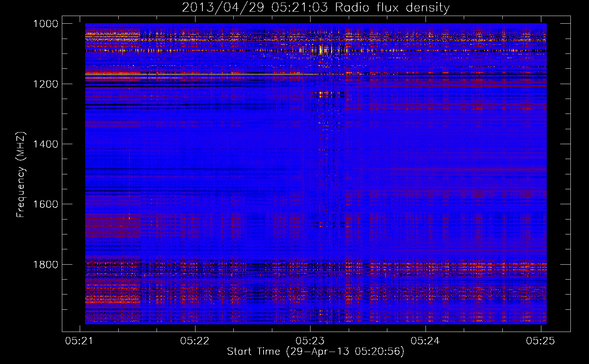Viewport: 589px width, 364px height.
Task: Click the 1400 frequency tick label
Action: point(46,144)
